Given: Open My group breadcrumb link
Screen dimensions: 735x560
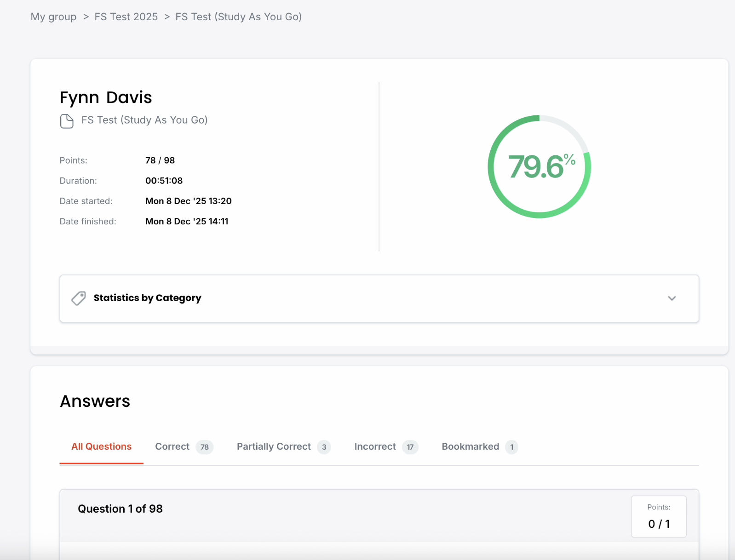Looking at the screenshot, I should tap(53, 17).
